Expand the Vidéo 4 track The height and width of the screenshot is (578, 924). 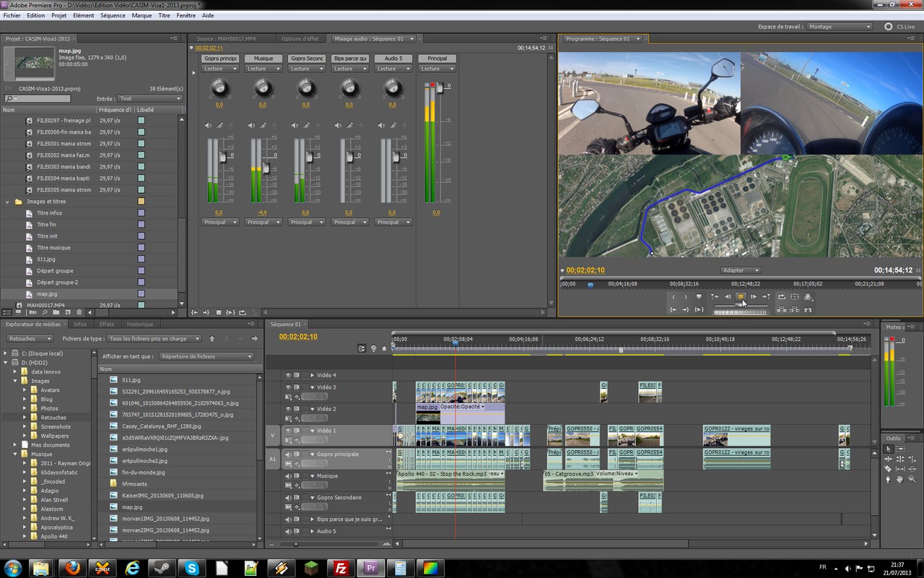[x=312, y=375]
